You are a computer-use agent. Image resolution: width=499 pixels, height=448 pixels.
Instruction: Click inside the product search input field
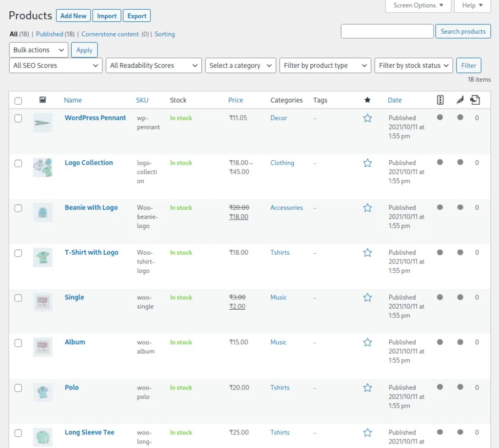pos(387,31)
